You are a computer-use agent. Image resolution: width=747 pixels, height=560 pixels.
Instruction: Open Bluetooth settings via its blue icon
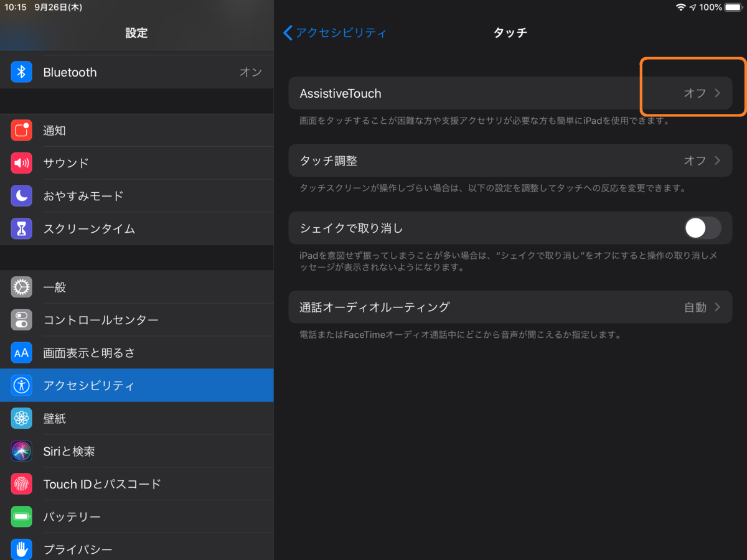coord(22,72)
